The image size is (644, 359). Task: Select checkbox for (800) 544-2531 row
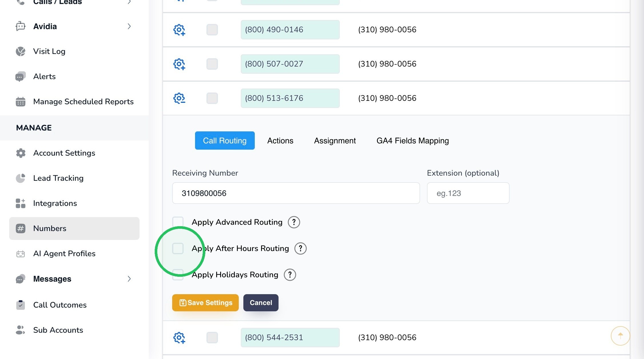(212, 338)
